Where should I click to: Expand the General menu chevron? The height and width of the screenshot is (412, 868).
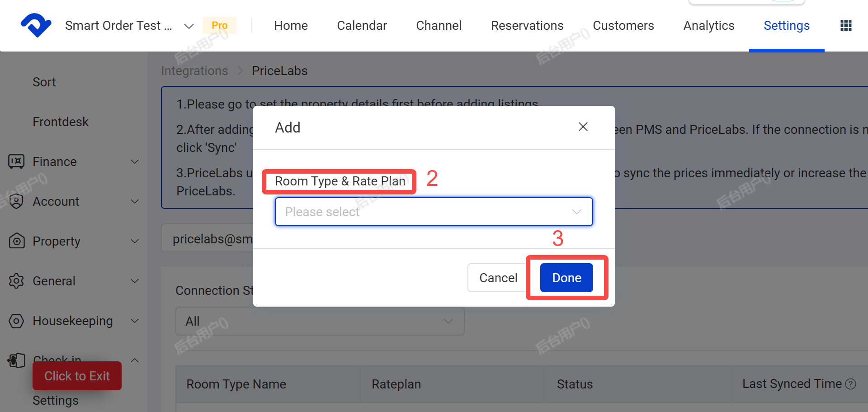point(135,281)
